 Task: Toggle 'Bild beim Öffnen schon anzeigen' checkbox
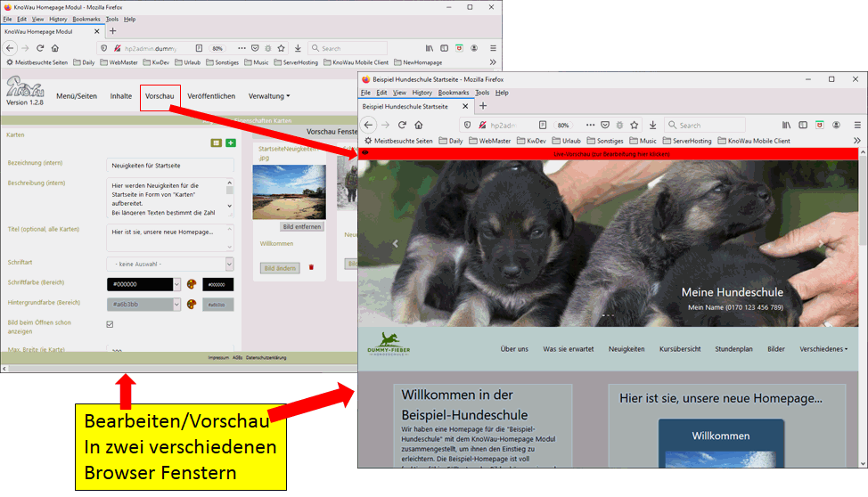click(x=110, y=324)
